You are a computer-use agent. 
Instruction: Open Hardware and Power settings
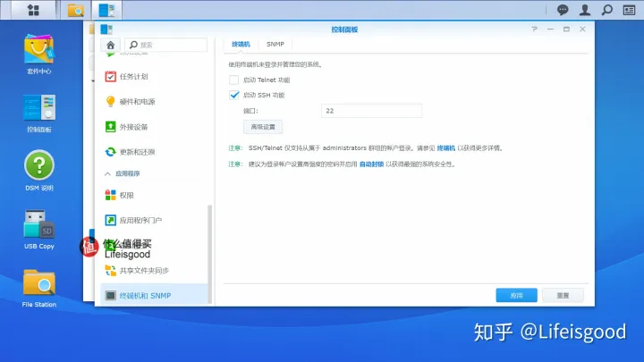[x=154, y=102]
